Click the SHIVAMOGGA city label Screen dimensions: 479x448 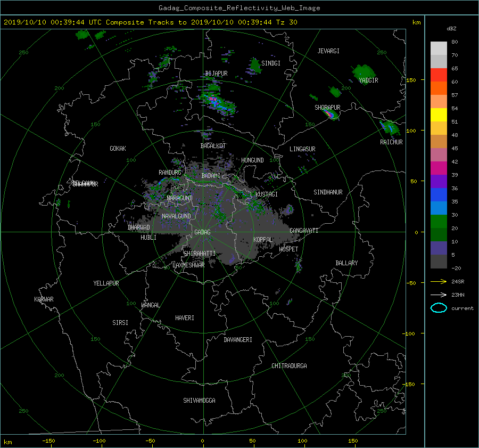[199, 401]
